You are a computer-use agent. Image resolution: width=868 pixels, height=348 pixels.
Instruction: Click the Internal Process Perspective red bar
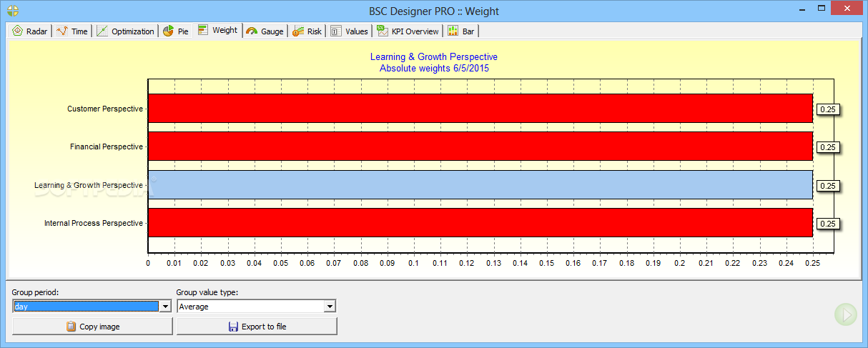coord(480,222)
